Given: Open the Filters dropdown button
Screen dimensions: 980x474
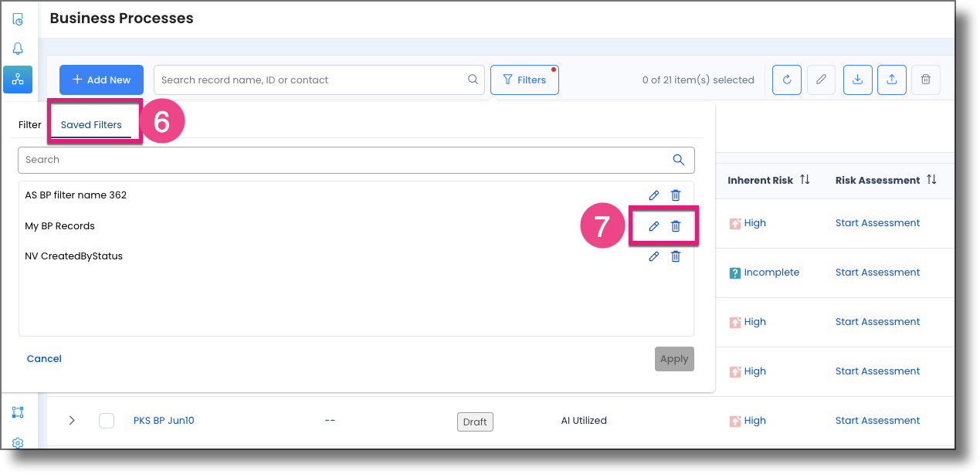Looking at the screenshot, I should (x=524, y=80).
